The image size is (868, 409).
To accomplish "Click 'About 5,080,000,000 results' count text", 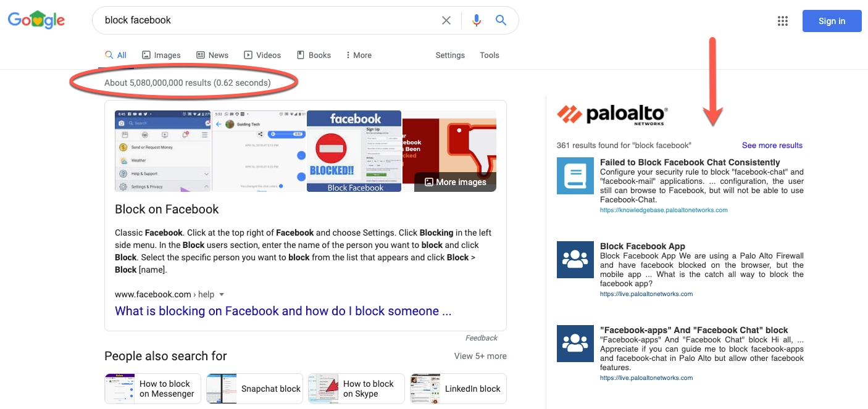I will tap(187, 83).
